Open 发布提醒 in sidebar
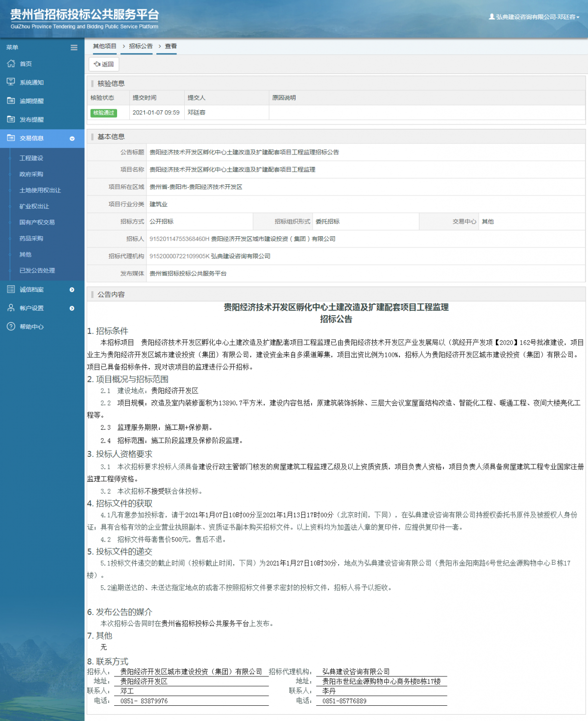Screen dimensions: 588x721 pos(32,120)
